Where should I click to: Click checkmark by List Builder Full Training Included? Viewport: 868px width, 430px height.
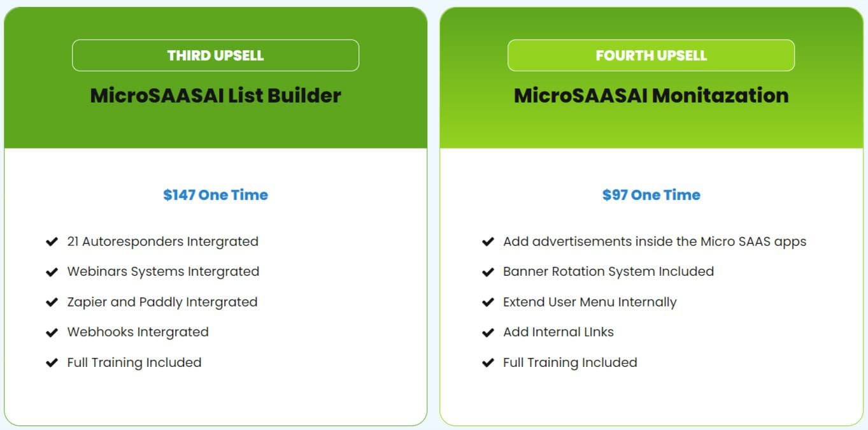coord(52,363)
